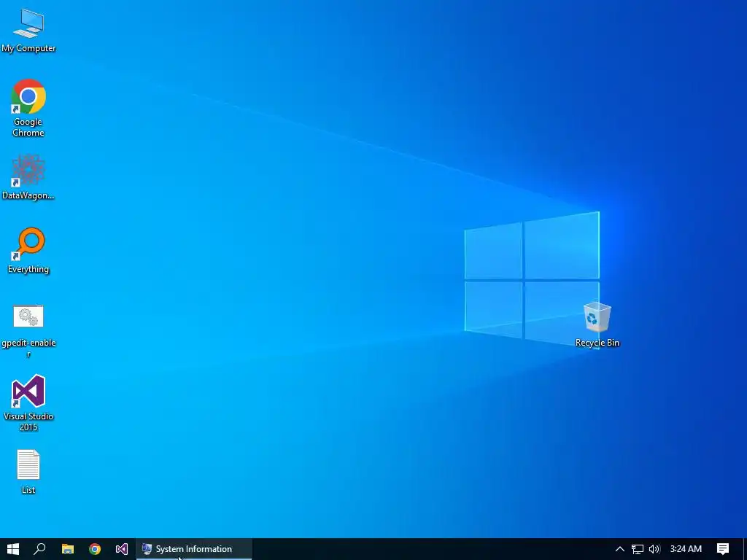
Task: Open the volume tray icon
Action: point(654,549)
